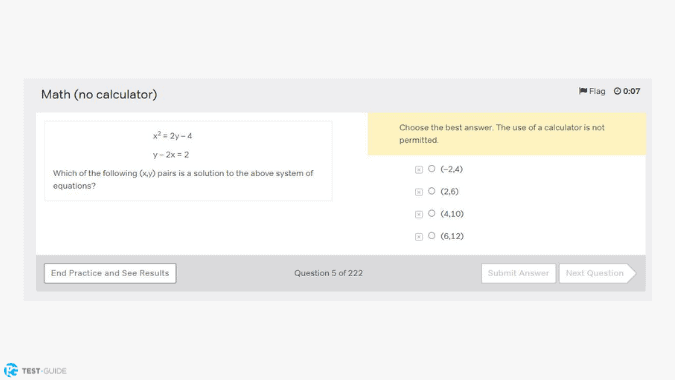Screen dimensions: 675x380
Task: Select radio button for (−2,4)
Action: tap(432, 169)
